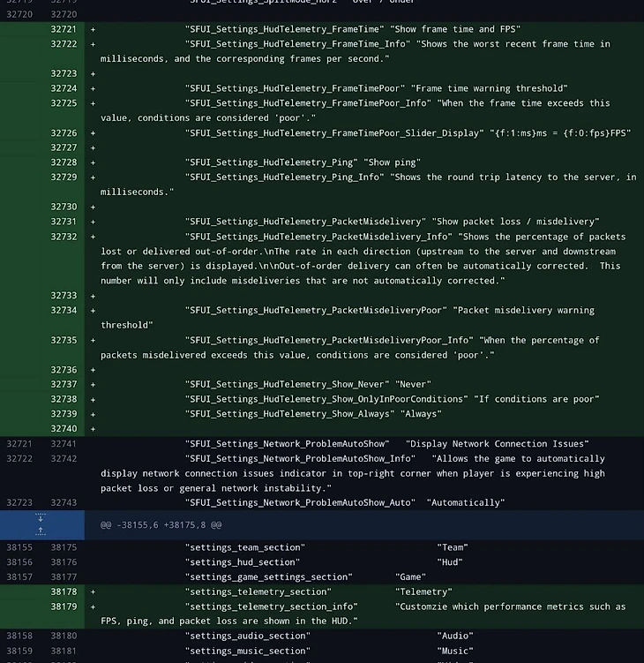Click the "Show ping" string
This screenshot has height=663, width=644.
pyautogui.click(x=393, y=162)
